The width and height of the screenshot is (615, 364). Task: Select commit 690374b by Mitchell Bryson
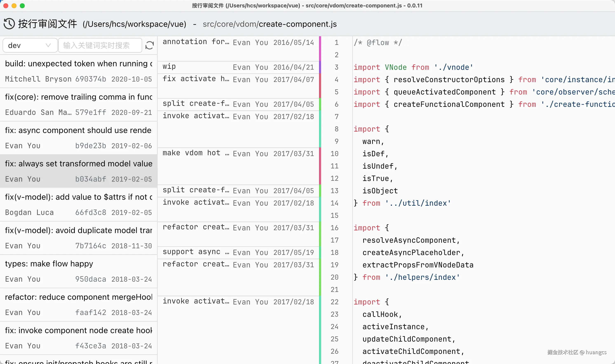click(79, 71)
